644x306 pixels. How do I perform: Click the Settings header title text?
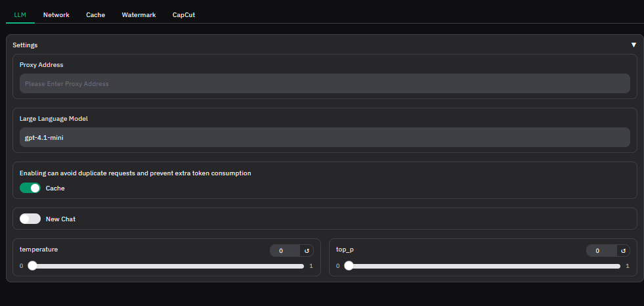pos(25,45)
